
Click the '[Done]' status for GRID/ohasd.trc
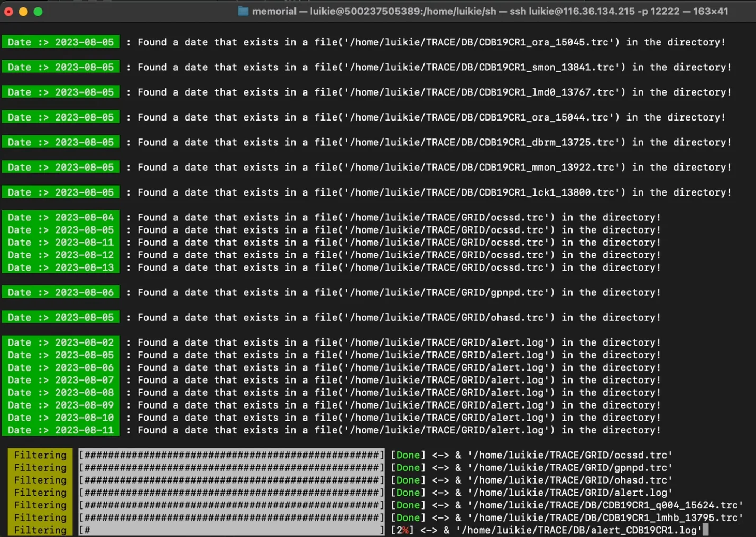[x=408, y=480]
